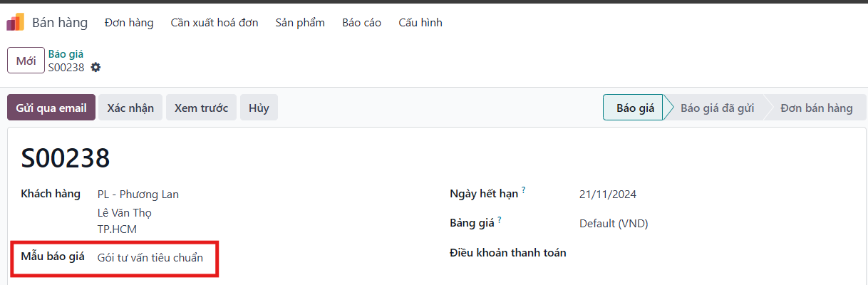Click the Gửi qua email button
Image resolution: width=868 pixels, height=285 pixels.
(x=51, y=108)
